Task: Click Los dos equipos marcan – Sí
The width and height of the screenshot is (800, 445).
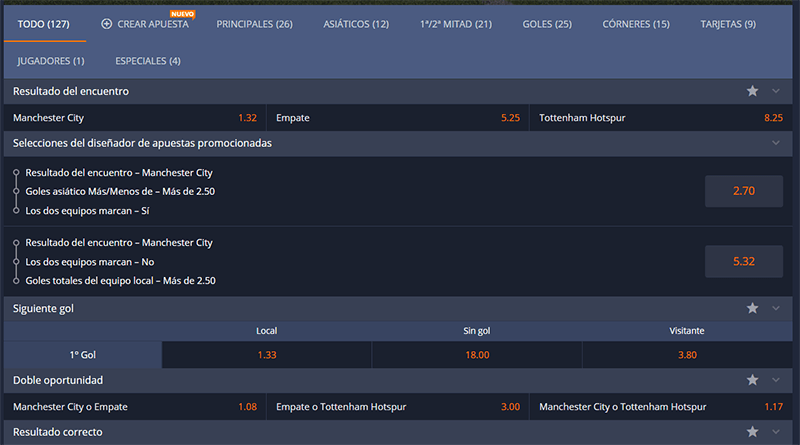Action: click(87, 211)
